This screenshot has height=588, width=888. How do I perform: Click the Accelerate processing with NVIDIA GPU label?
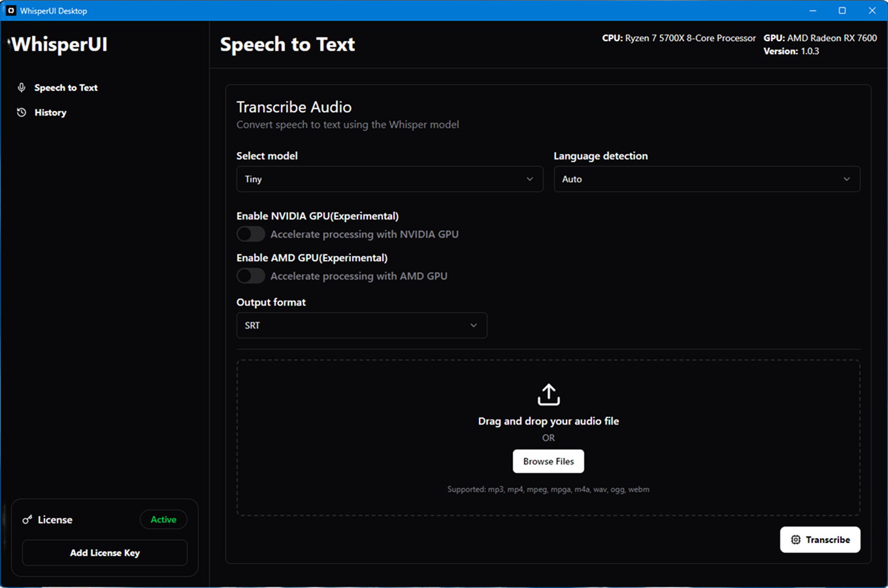coord(365,234)
